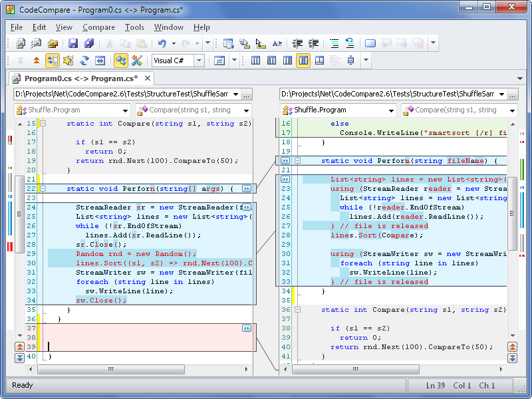532x399 pixels.
Task: Click the decrease indent icon
Action: point(298,44)
